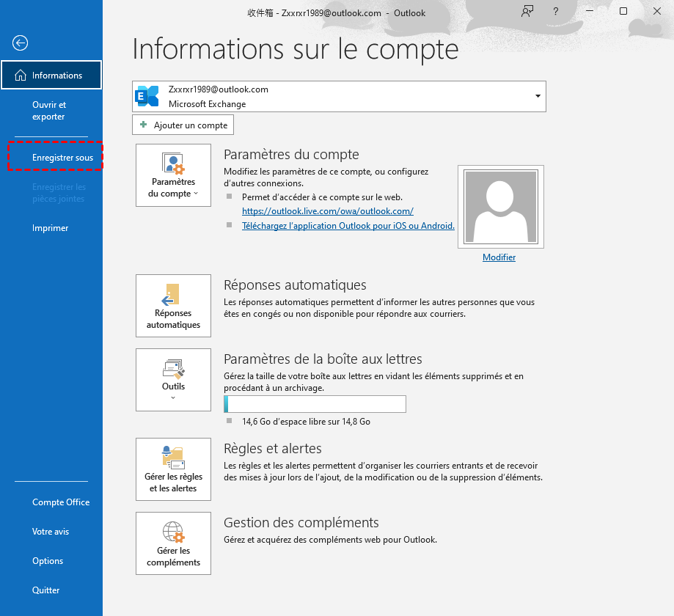674x616 pixels.
Task: Click the Gestion des compléments heading
Action: pyautogui.click(x=301, y=522)
